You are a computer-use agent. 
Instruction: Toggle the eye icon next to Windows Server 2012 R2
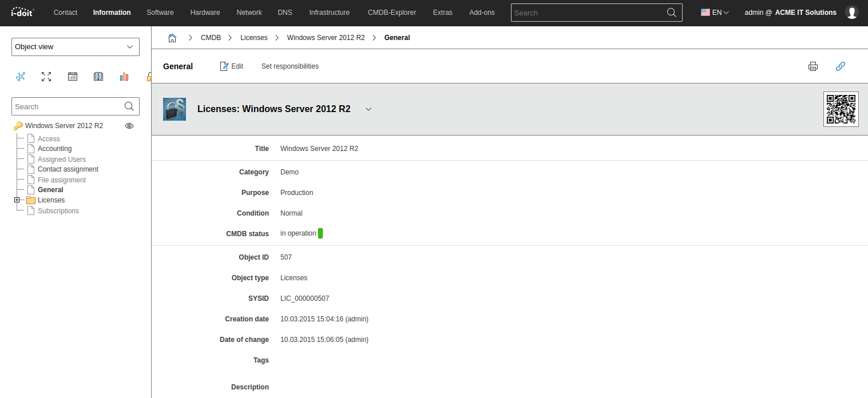coord(129,126)
